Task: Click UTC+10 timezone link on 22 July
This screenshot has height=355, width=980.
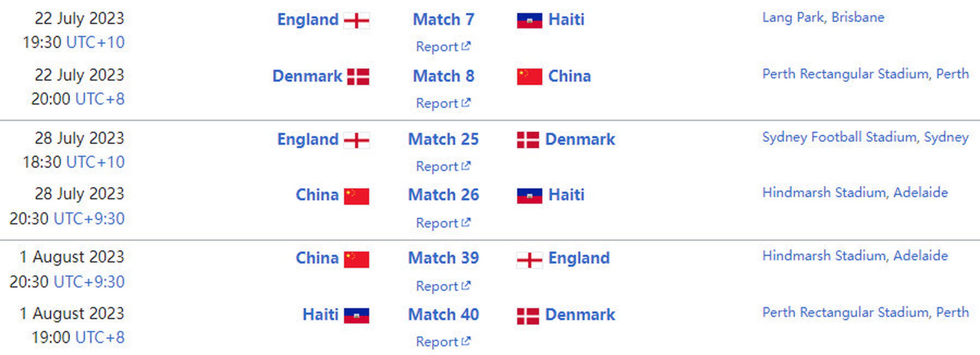Action: tap(95, 42)
